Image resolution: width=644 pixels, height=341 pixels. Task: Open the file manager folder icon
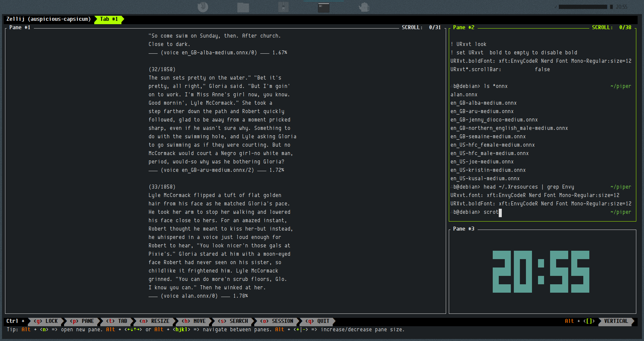(243, 7)
